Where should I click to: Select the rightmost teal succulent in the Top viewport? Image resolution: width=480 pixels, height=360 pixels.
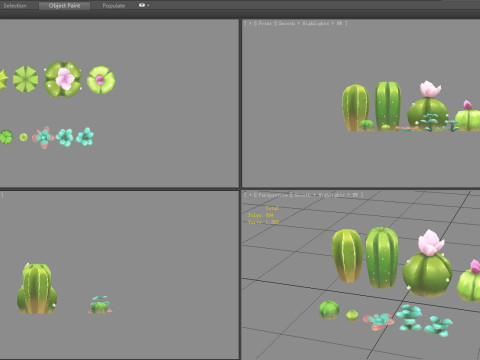click(85, 137)
